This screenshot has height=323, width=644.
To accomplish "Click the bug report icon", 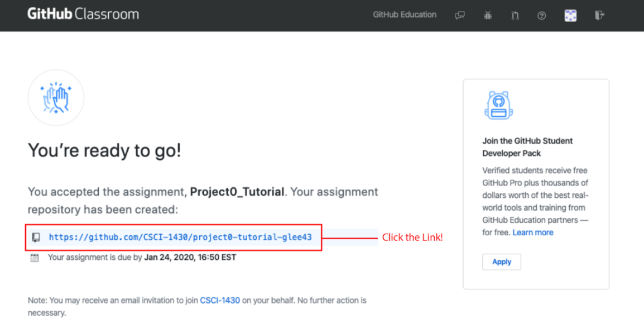I will pos(488,16).
